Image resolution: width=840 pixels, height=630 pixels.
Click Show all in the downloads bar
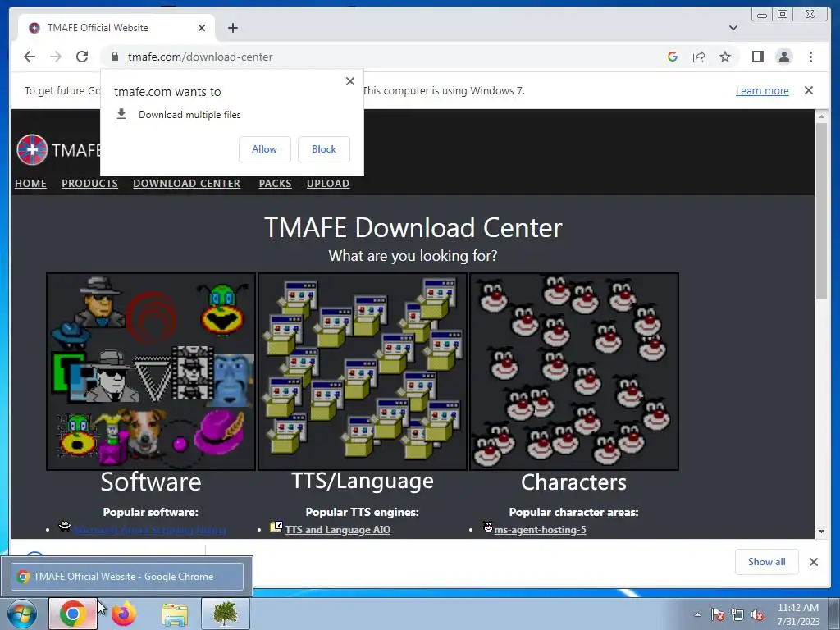[767, 561]
